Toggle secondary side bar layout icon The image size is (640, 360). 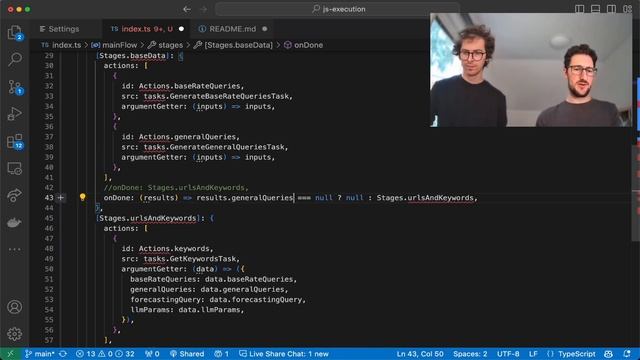[x=611, y=9]
